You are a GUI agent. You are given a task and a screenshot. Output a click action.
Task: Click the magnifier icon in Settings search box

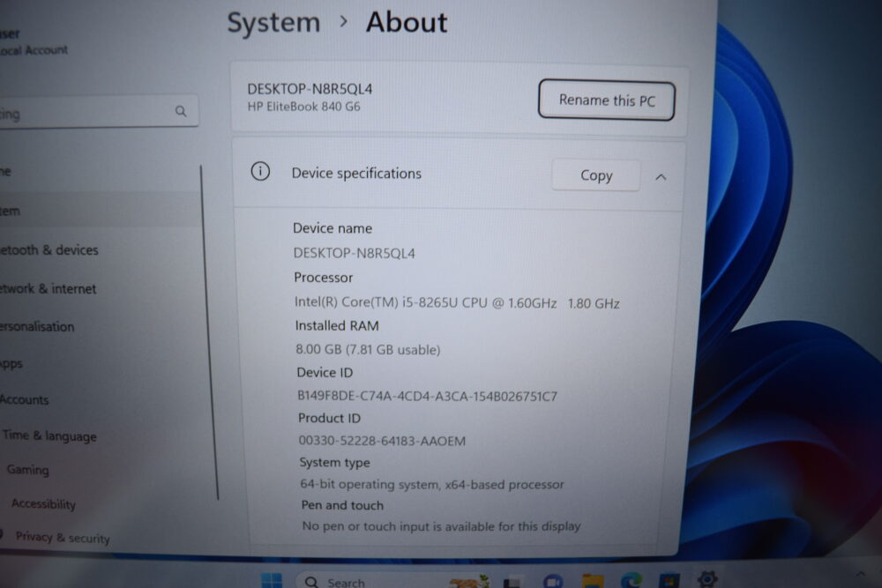181,111
